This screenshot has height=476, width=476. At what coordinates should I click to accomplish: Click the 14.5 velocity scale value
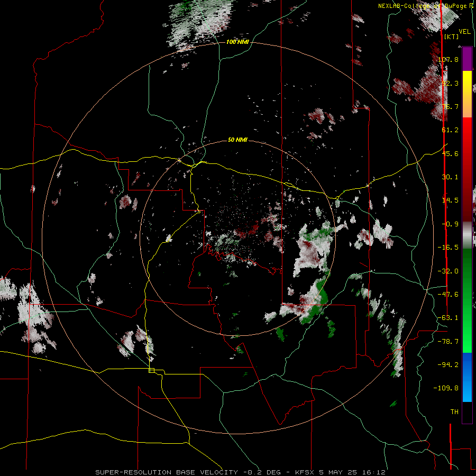pos(450,200)
